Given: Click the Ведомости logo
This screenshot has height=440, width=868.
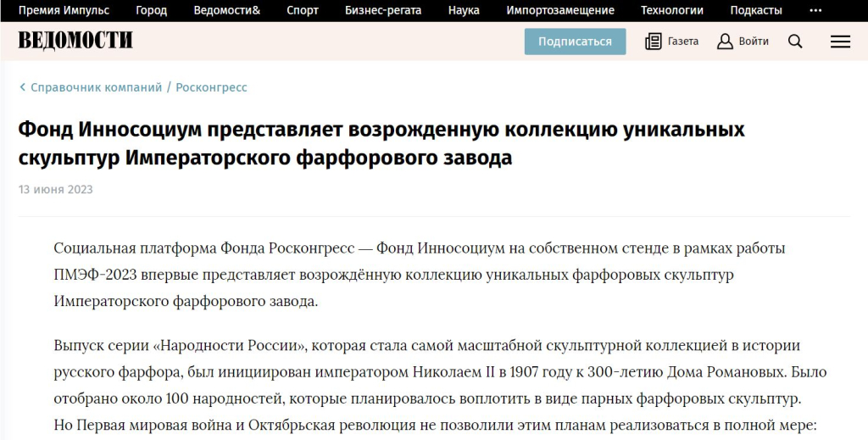Looking at the screenshot, I should [x=75, y=41].
